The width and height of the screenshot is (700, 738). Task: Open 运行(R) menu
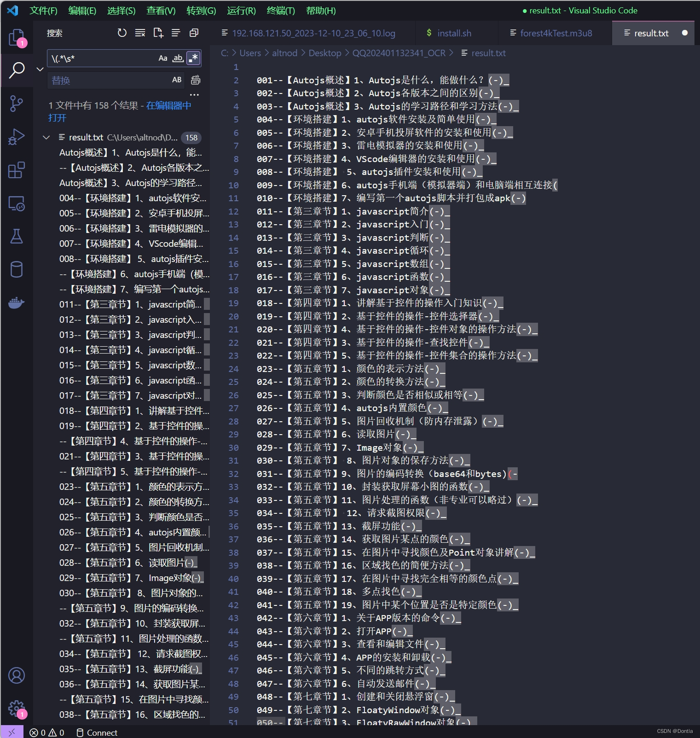tap(241, 10)
